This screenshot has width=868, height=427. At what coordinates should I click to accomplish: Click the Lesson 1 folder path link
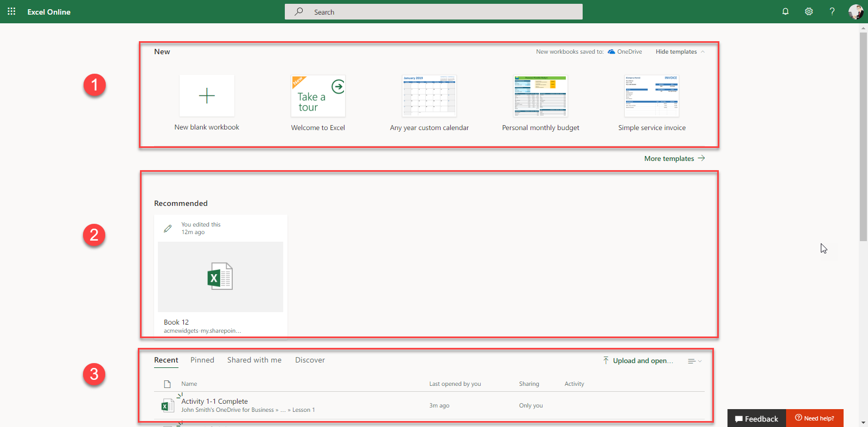click(x=303, y=410)
